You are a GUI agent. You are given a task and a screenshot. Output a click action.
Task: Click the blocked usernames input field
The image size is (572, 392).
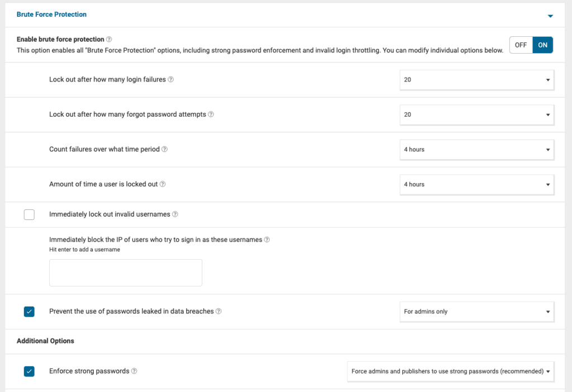126,273
